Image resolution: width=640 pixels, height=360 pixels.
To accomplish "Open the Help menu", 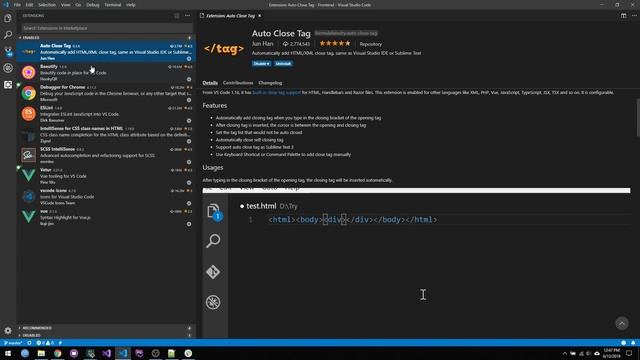I will coord(131,5).
